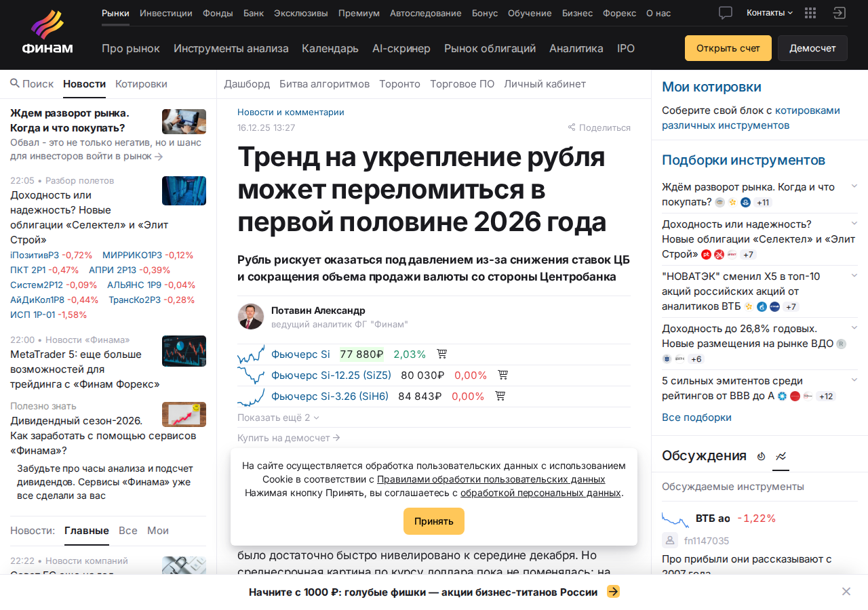The image size is (868, 610).
Task: Click the user avatar icon beside fn1147035
Action: (x=670, y=540)
